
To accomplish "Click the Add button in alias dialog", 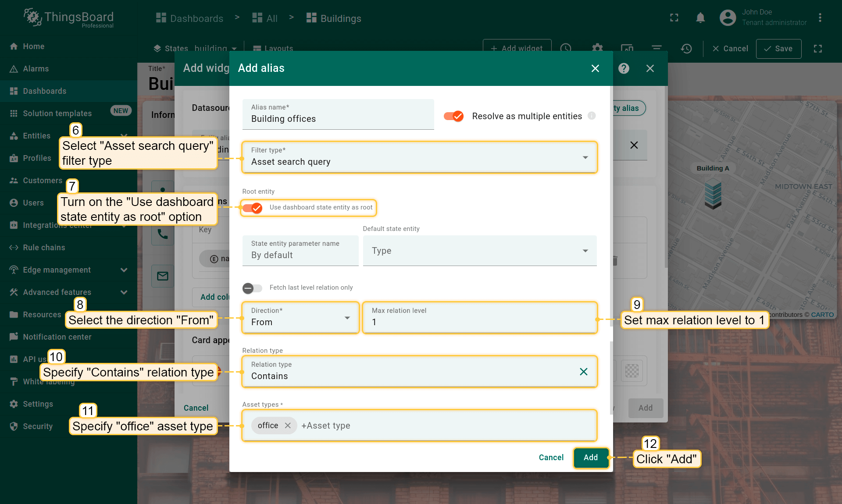I will pos(590,458).
